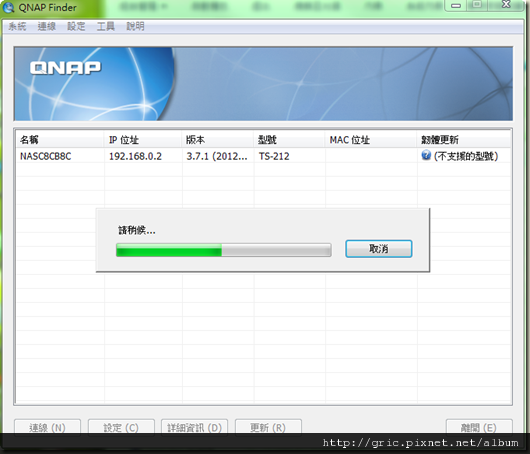530x454 pixels.
Task: Sort by the 型號 column header
Action: click(x=289, y=140)
